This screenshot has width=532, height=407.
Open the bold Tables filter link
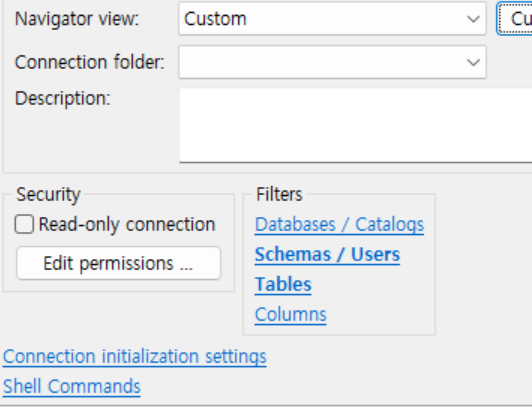pos(283,284)
